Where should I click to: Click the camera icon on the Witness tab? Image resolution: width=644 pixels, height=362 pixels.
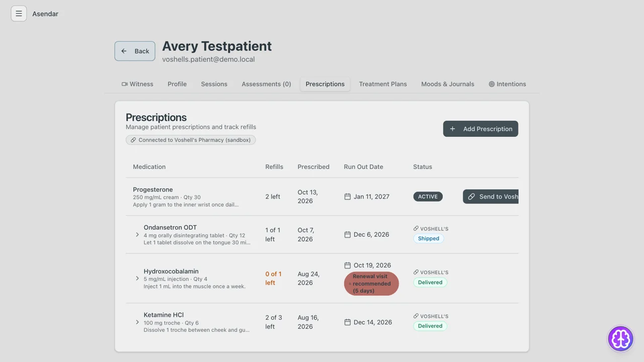tap(125, 84)
